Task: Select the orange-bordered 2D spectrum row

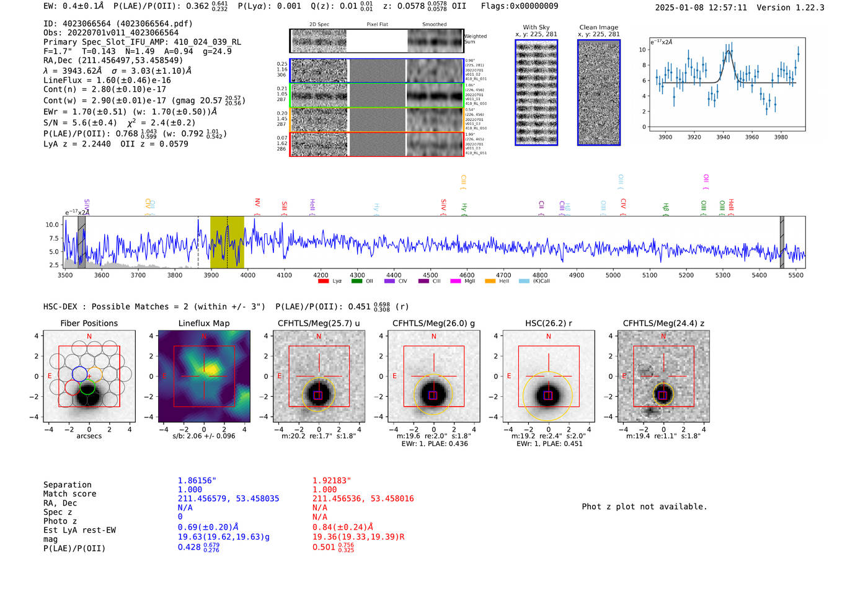Action: point(377,120)
